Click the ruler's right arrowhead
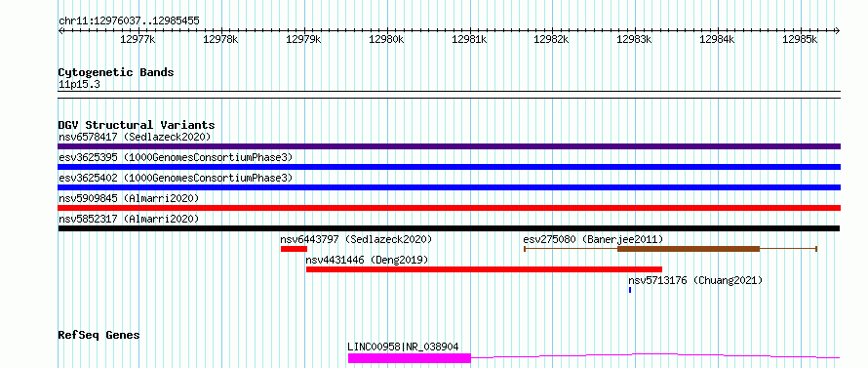The image size is (868, 368). coord(838,30)
